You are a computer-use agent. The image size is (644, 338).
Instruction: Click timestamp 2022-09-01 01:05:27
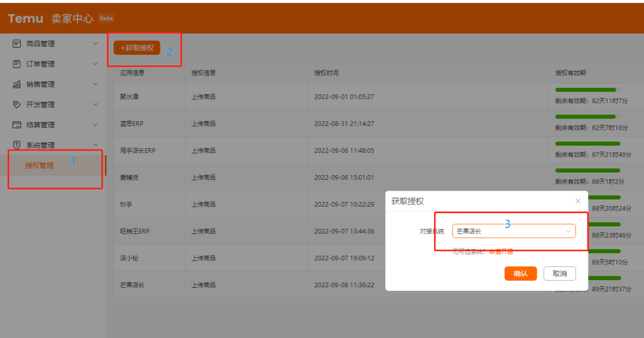(x=344, y=97)
